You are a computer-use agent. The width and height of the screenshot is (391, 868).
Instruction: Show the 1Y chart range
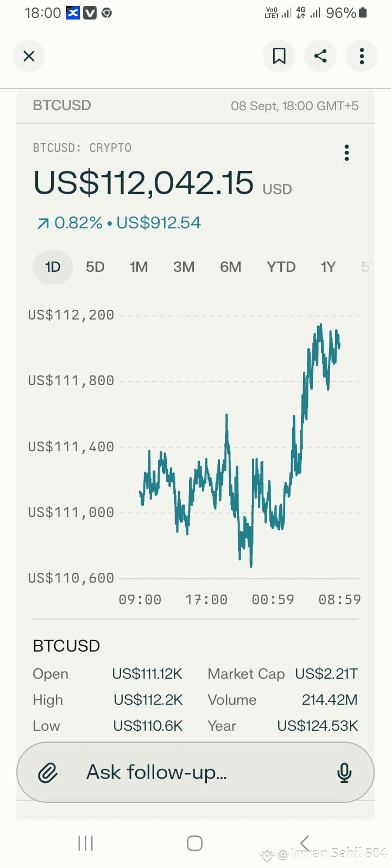[328, 267]
